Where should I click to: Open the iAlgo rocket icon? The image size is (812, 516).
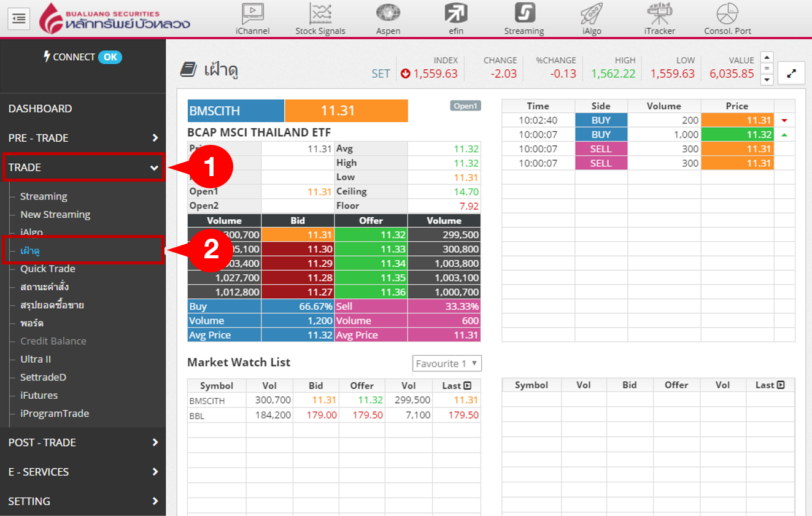pos(592,14)
